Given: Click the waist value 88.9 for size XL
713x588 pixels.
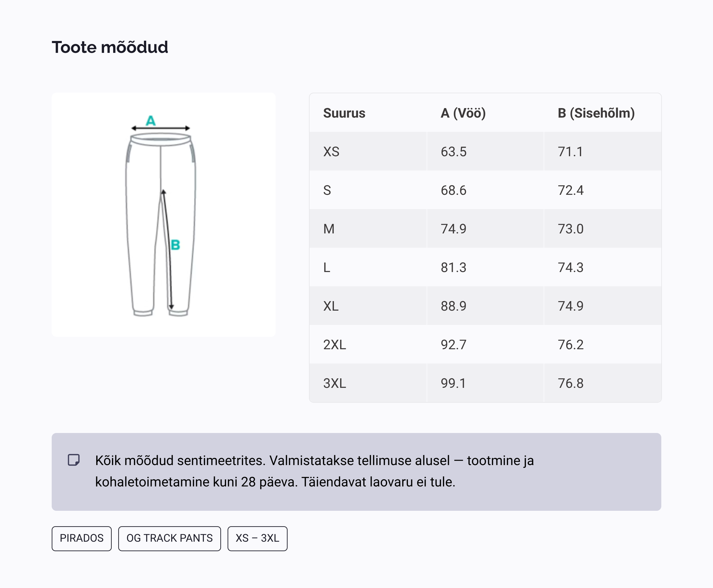Looking at the screenshot, I should click(x=453, y=306).
